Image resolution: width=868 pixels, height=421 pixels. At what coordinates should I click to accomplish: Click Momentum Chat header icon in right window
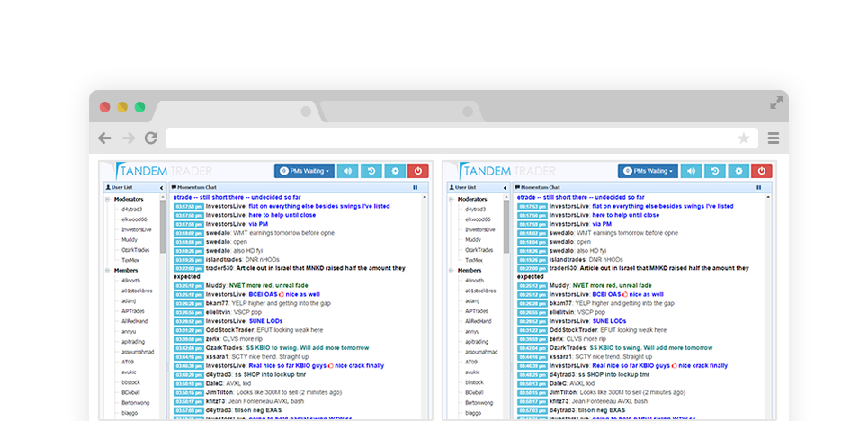519,188
